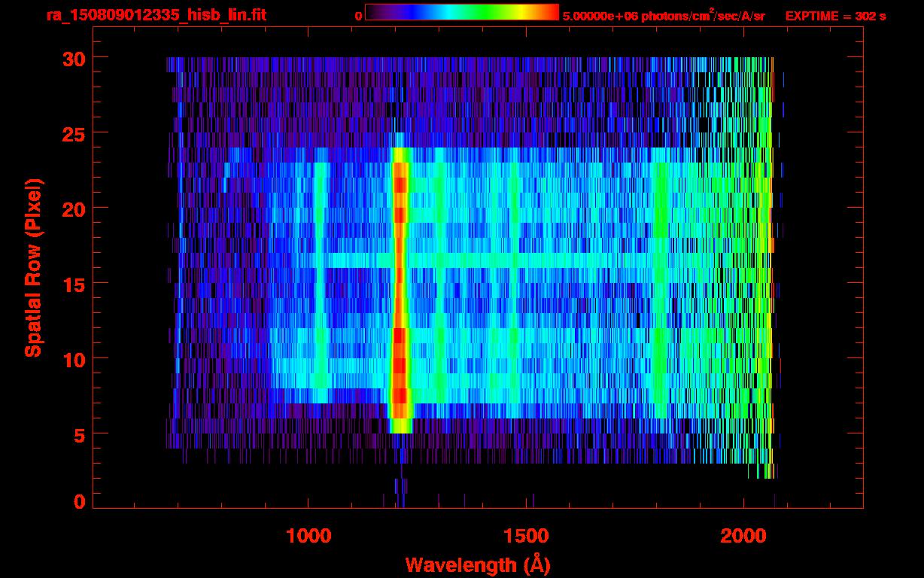The width and height of the screenshot is (924, 578).
Task: Click the EXPTIME = 302 s label
Action: pos(835,16)
